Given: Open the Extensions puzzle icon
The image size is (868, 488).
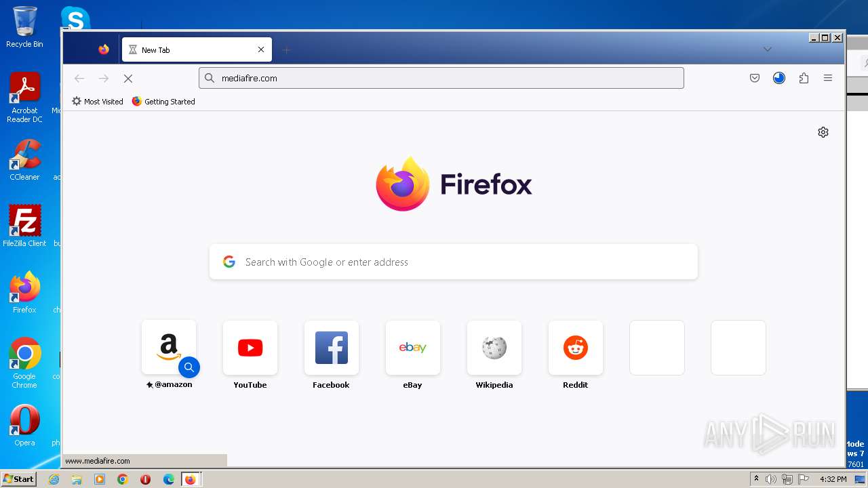Looking at the screenshot, I should pyautogui.click(x=804, y=78).
